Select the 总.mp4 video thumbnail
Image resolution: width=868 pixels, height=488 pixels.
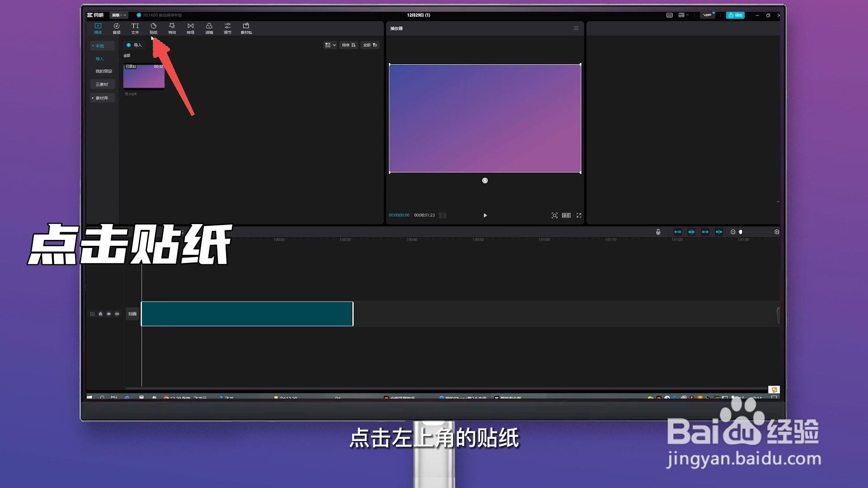coord(144,76)
